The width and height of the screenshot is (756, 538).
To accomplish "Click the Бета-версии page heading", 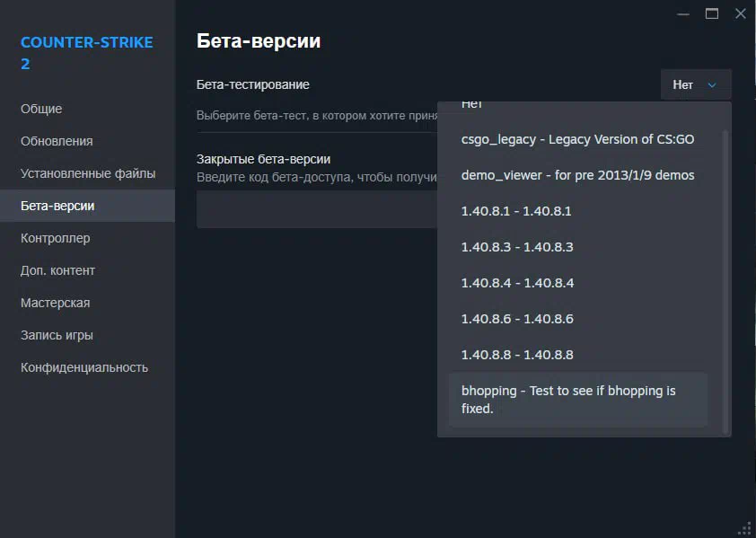I will point(259,41).
